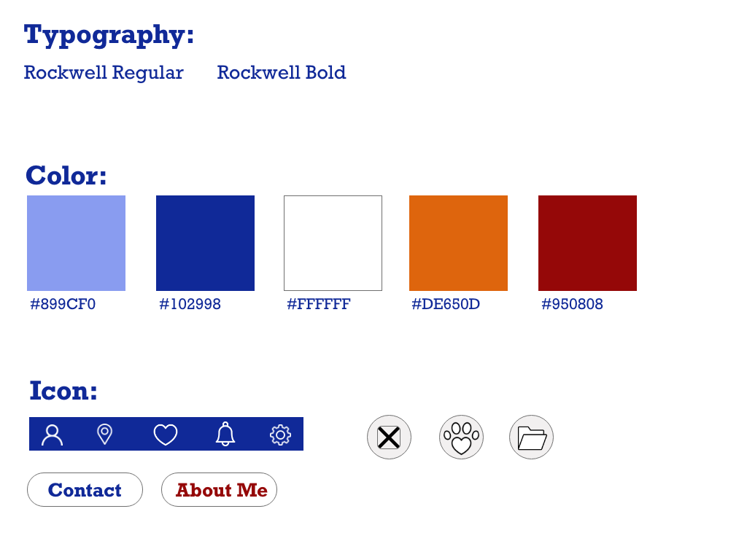Select the Typography heading text
The image size is (747, 560).
pos(109,35)
